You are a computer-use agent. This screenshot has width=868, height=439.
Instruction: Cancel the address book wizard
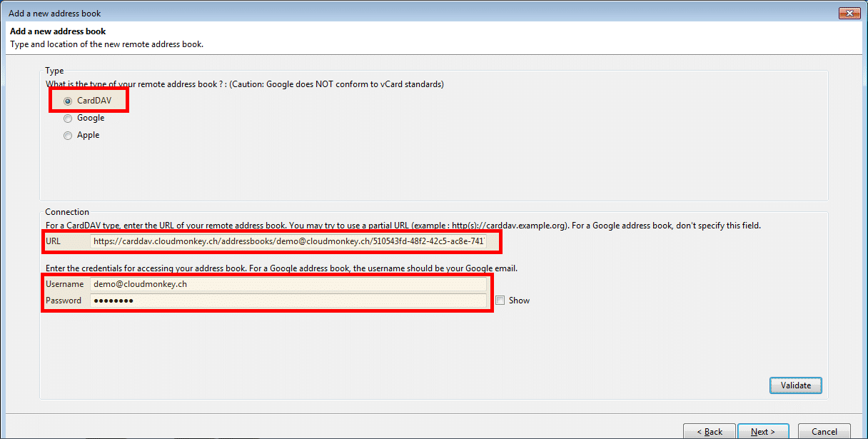[824, 431]
